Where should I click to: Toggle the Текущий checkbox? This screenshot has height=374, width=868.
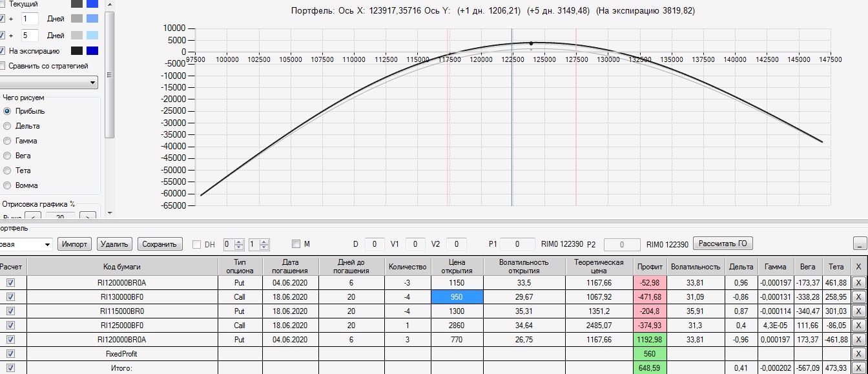pyautogui.click(x=2, y=4)
